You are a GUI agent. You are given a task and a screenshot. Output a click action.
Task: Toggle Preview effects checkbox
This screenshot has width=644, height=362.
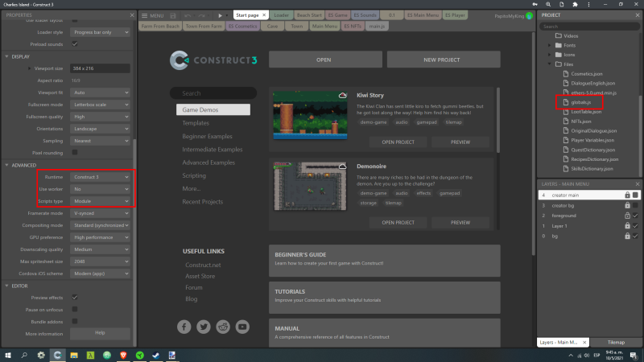[75, 297]
